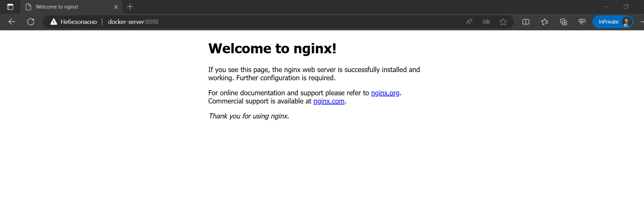Open a new tab with plus button
The width and height of the screenshot is (644, 208).
tap(130, 7)
